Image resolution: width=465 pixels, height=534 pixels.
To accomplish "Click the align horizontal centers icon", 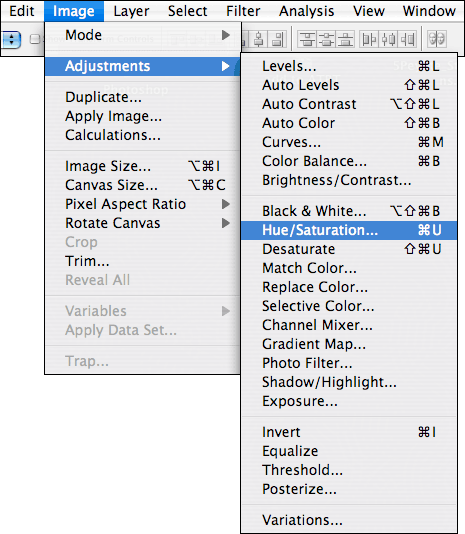I will coord(259,39).
